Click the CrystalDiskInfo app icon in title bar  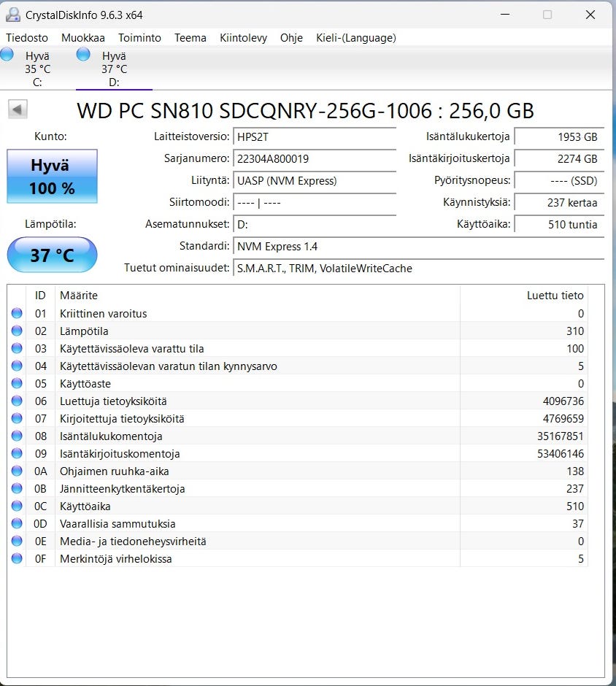coord(12,15)
